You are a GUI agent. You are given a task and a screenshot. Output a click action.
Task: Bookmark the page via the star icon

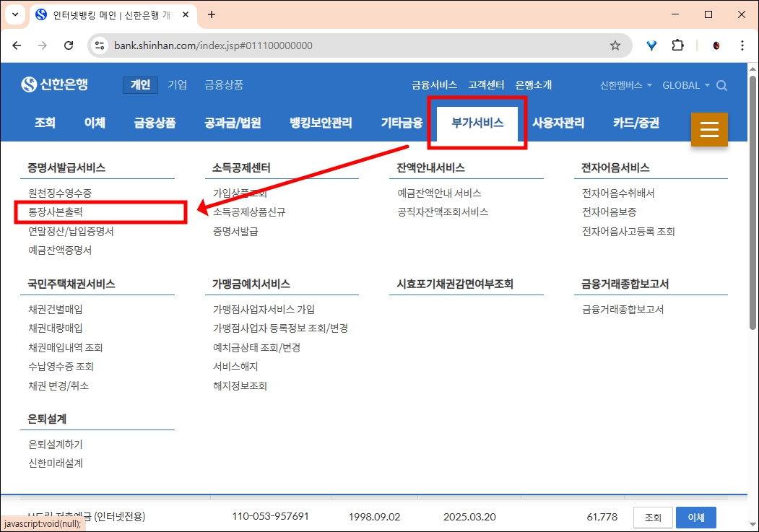coord(615,45)
